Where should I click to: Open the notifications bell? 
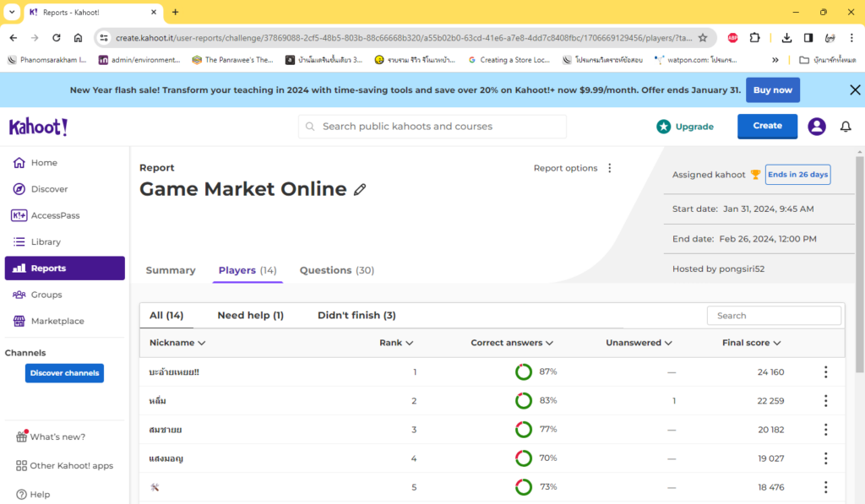(845, 127)
